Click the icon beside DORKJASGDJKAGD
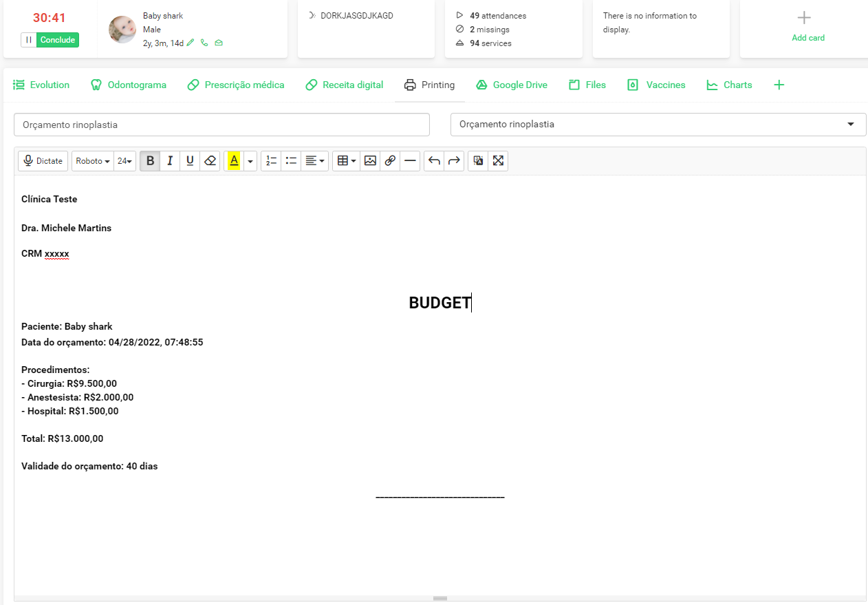This screenshot has width=868, height=605. (312, 15)
